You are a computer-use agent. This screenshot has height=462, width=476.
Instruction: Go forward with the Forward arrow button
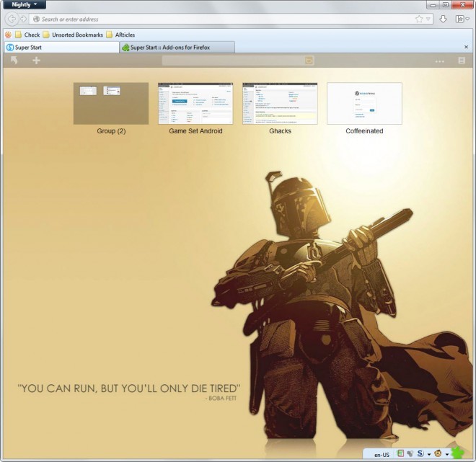tap(23, 19)
